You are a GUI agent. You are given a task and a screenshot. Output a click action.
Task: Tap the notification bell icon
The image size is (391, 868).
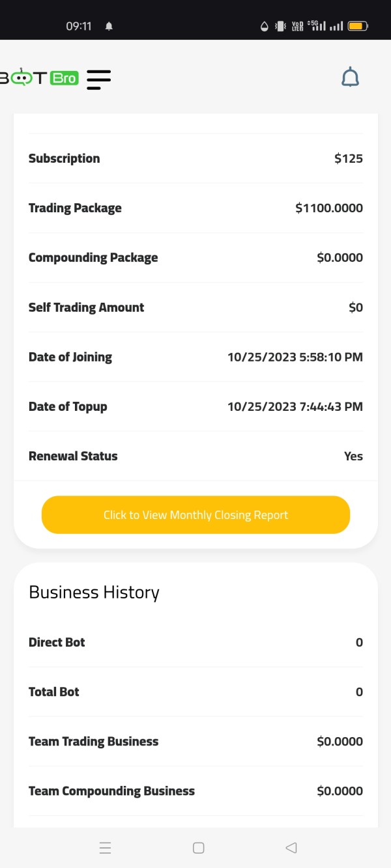[350, 78]
